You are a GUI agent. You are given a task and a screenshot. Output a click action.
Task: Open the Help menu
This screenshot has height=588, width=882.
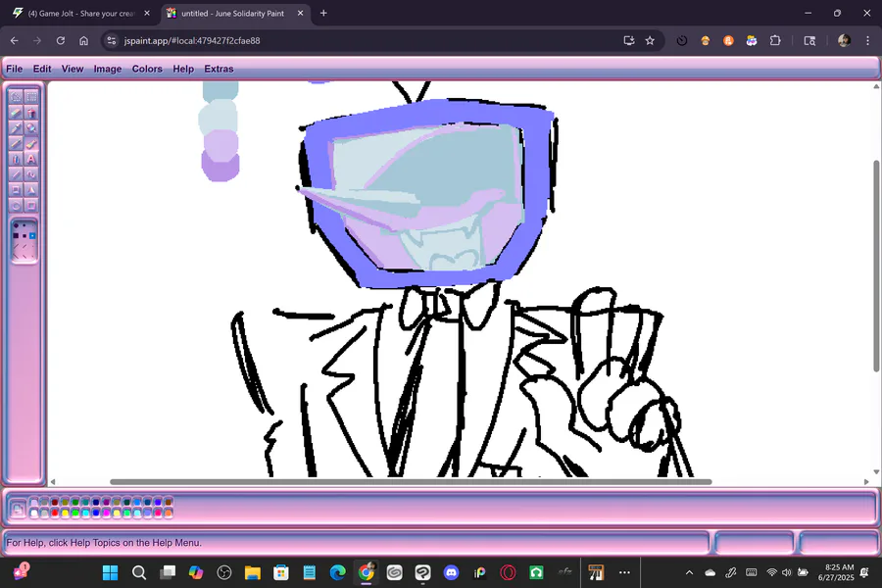(183, 69)
